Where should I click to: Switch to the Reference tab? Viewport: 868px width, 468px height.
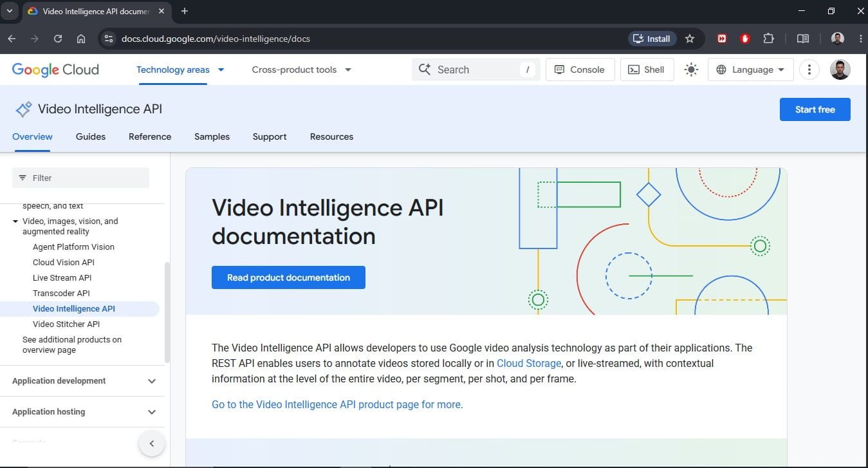[x=150, y=136]
